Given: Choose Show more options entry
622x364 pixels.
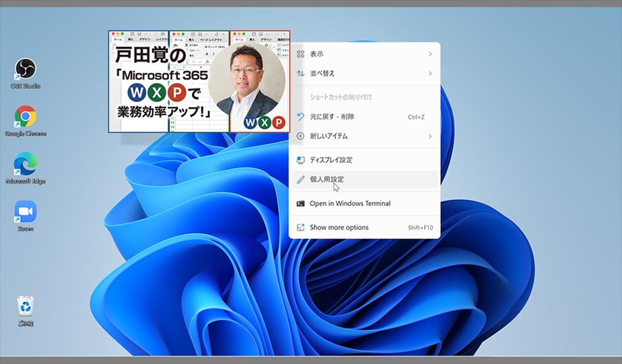Looking at the screenshot, I should [x=364, y=228].
